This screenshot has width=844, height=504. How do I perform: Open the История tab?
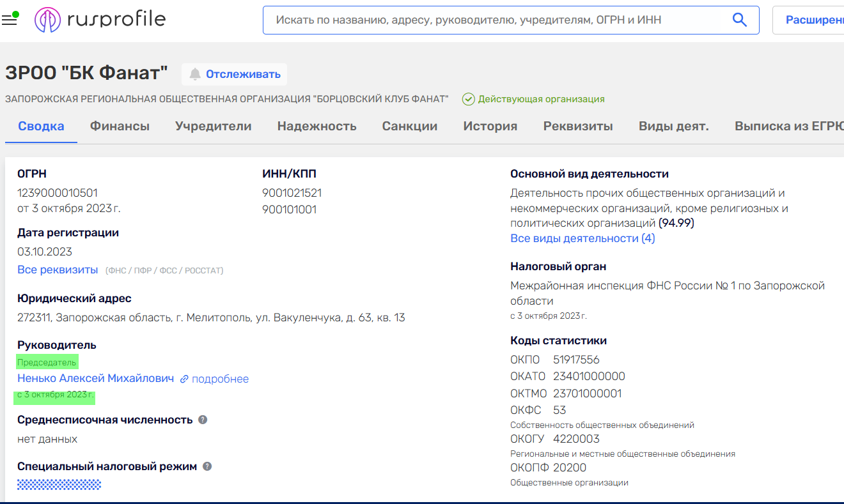click(x=490, y=126)
